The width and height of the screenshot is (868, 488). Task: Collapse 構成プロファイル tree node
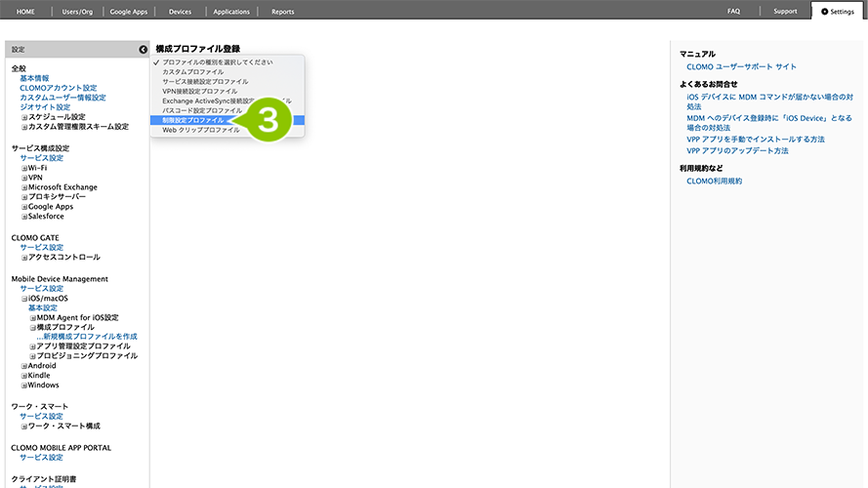click(32, 328)
